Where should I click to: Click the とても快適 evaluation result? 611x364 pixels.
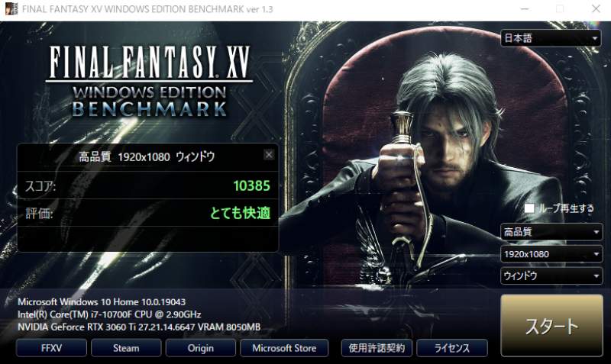[240, 213]
